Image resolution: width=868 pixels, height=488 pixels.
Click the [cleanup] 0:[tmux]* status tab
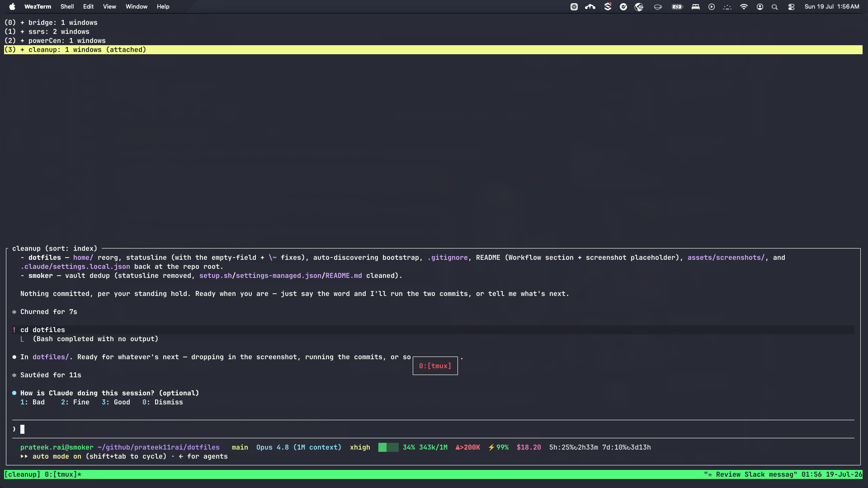43,474
